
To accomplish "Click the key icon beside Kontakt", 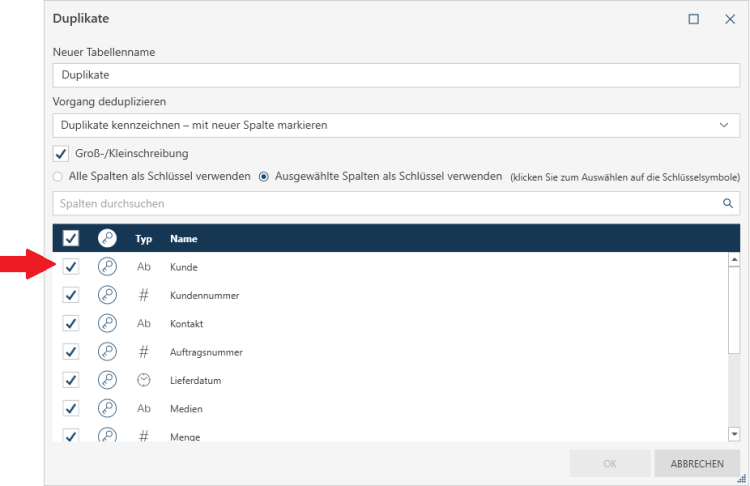I will [107, 323].
